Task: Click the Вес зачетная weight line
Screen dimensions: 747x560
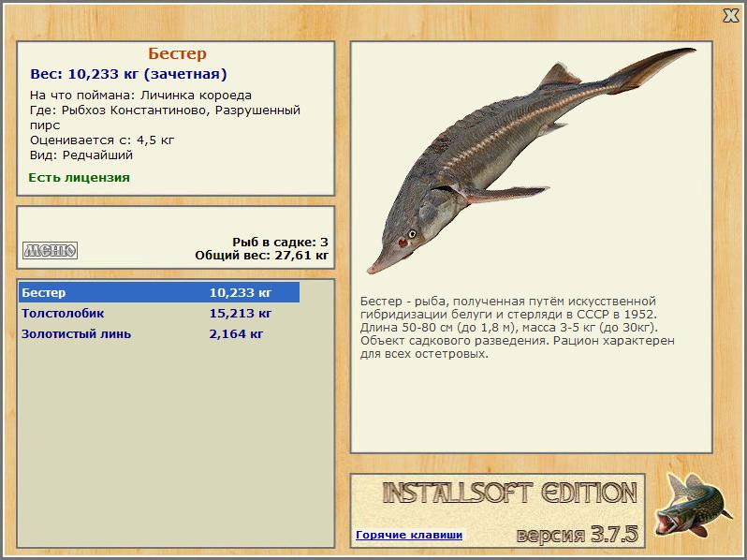Action: (128, 74)
